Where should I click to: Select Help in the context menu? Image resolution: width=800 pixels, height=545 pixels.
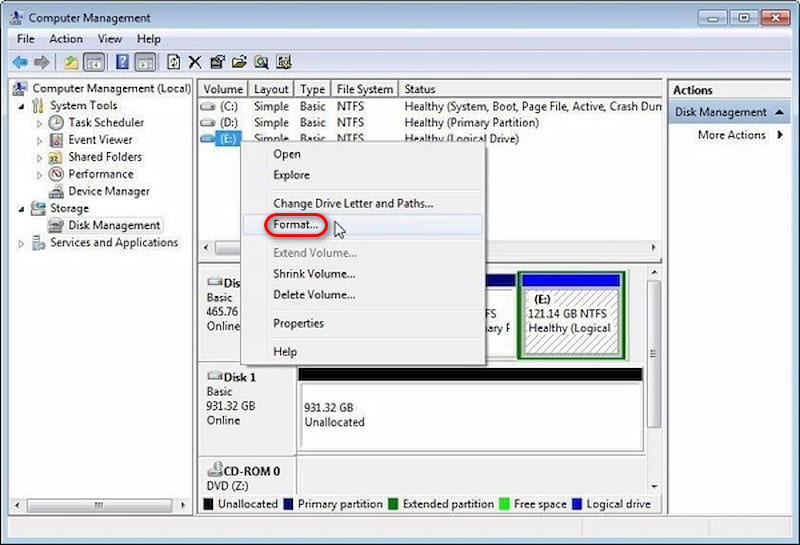point(363,352)
